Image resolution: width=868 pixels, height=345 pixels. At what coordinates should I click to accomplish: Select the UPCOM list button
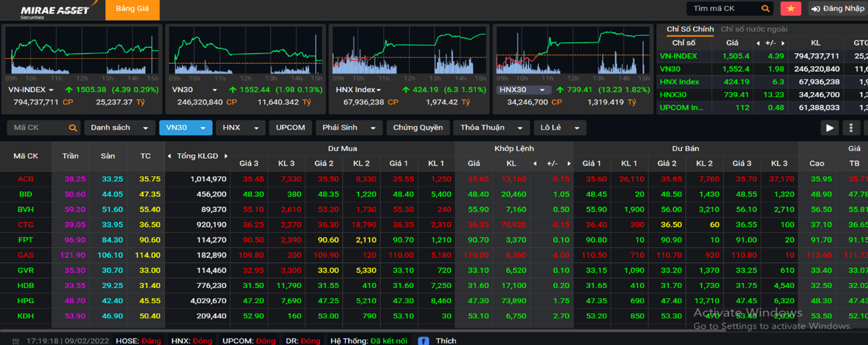(290, 128)
